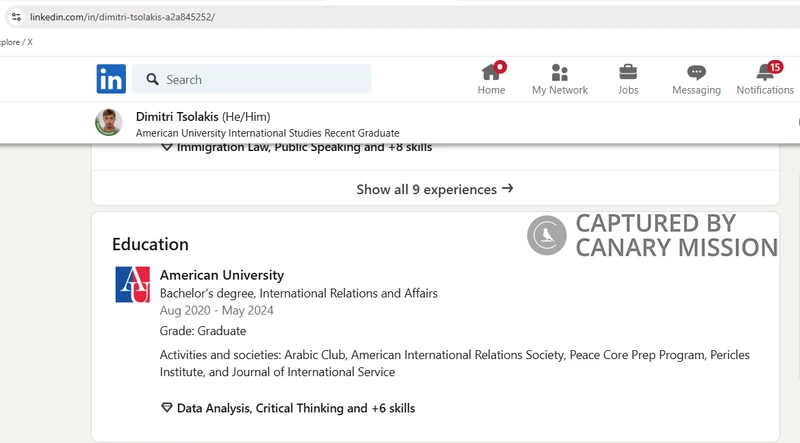This screenshot has width=800, height=443.
Task: Click the diamond icon beside Data Analysis
Action: pos(167,407)
